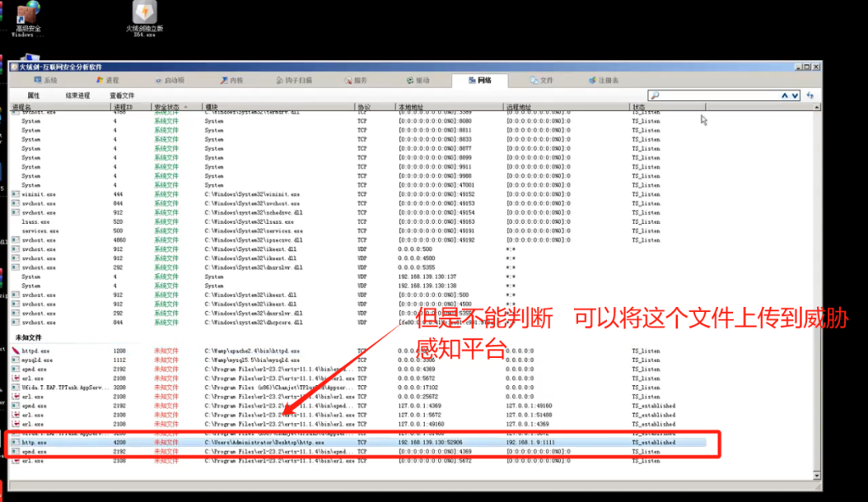Switch to the 系统 tab
The height and width of the screenshot is (502, 868).
[x=46, y=81]
